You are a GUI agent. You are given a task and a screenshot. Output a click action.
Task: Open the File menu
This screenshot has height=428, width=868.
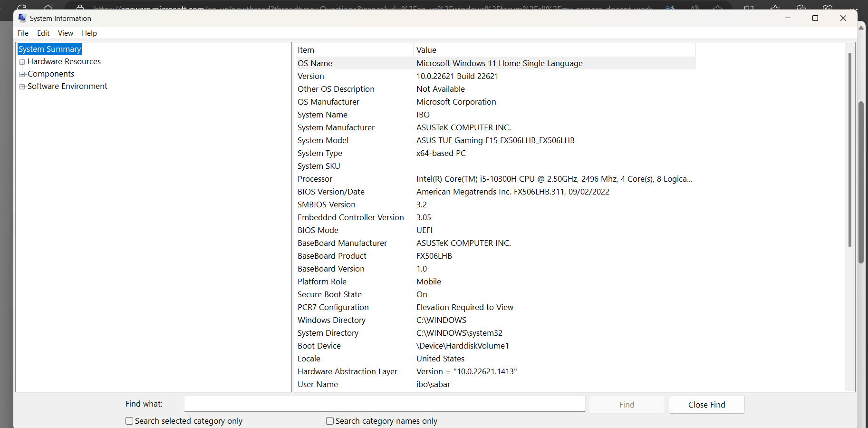(23, 33)
